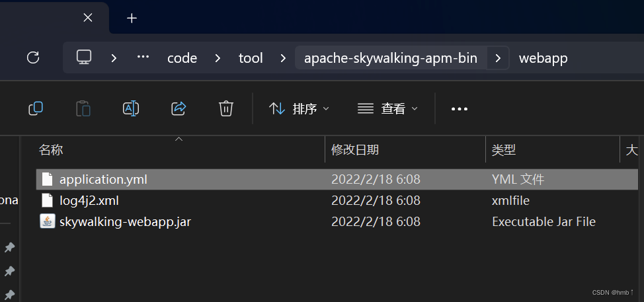
Task: Click the webapp breadcrumb segment
Action: pos(543,58)
